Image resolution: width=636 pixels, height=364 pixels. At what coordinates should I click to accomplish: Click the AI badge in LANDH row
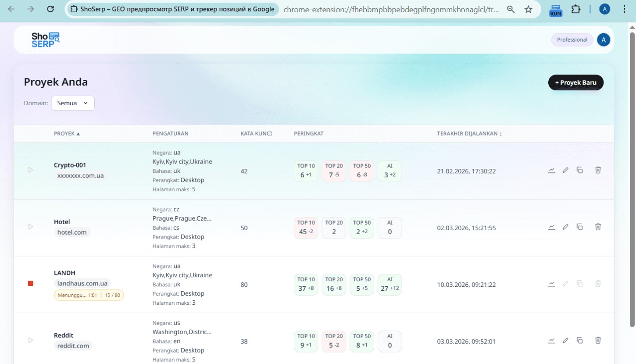(x=390, y=285)
